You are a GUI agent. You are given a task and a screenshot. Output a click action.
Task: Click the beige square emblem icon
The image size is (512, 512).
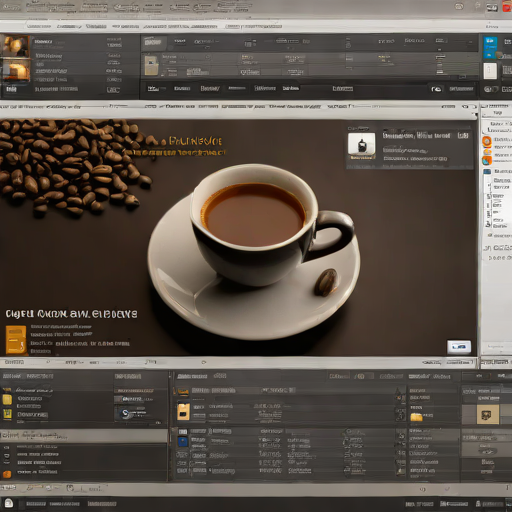[x=488, y=415]
